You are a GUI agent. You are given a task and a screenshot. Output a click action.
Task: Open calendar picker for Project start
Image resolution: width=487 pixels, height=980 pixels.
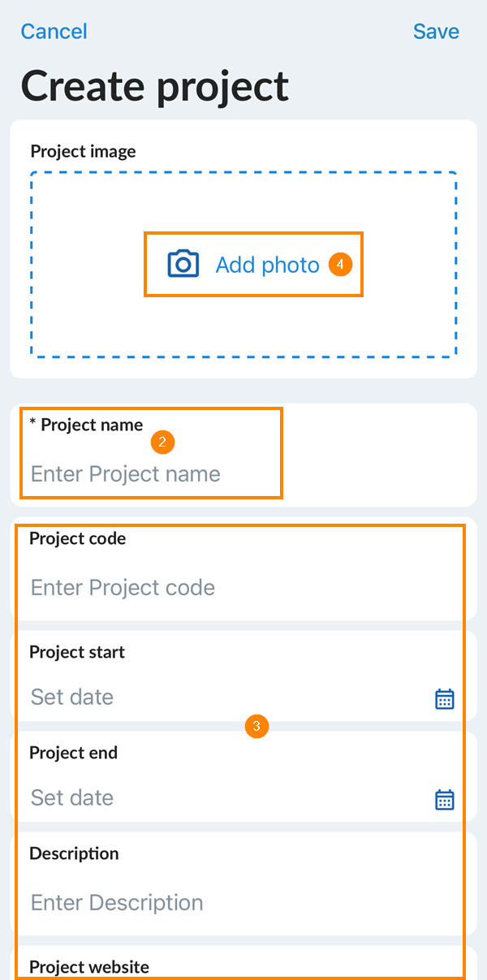[x=444, y=699]
